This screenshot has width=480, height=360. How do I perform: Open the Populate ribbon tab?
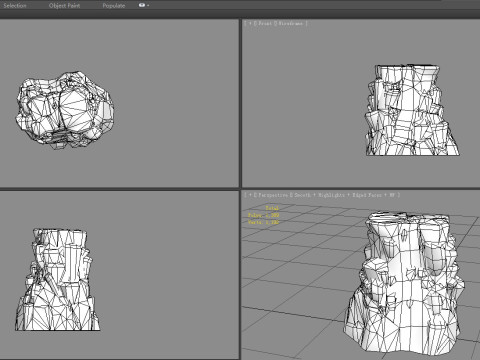tap(114, 6)
